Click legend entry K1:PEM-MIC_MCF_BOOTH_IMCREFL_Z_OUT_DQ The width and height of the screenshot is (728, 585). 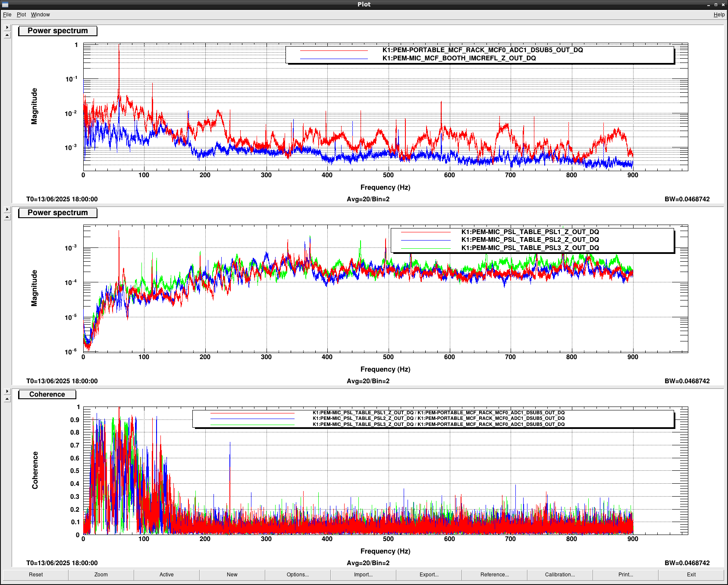[x=459, y=58]
